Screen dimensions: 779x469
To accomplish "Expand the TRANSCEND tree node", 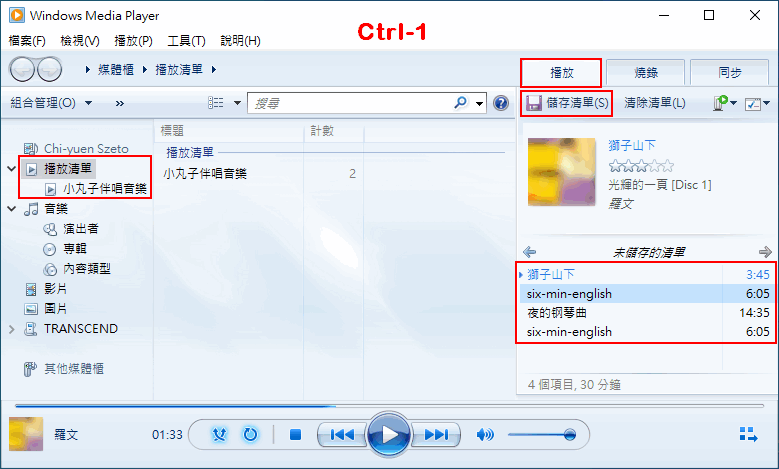I will tap(12, 329).
